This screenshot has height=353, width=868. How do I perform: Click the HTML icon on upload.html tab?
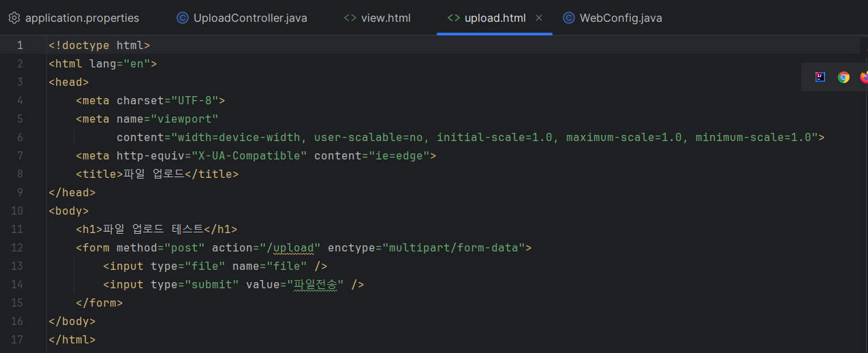pos(453,18)
